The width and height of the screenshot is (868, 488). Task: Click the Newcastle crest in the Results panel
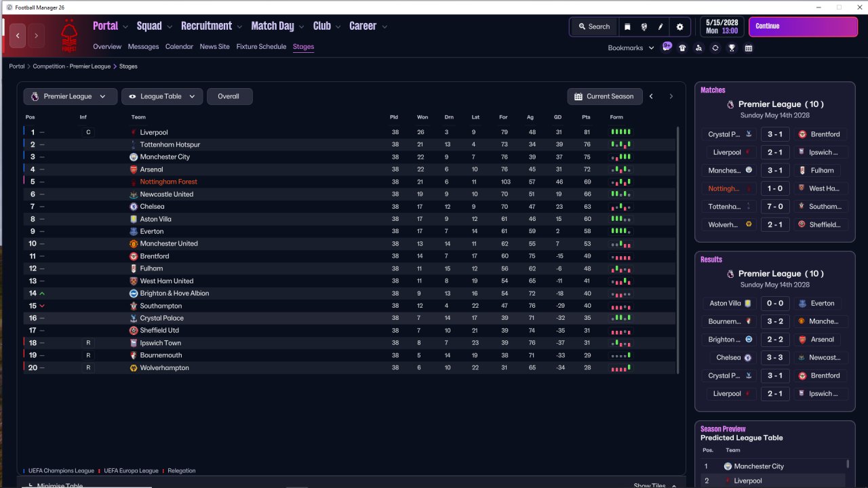pyautogui.click(x=802, y=357)
